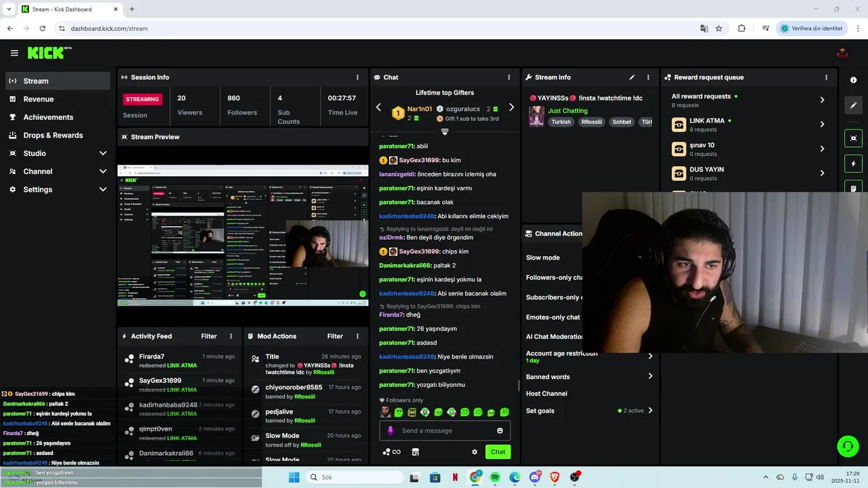Screen dimensions: 868x488
Task: Translate this page icon in address bar
Action: point(704,28)
